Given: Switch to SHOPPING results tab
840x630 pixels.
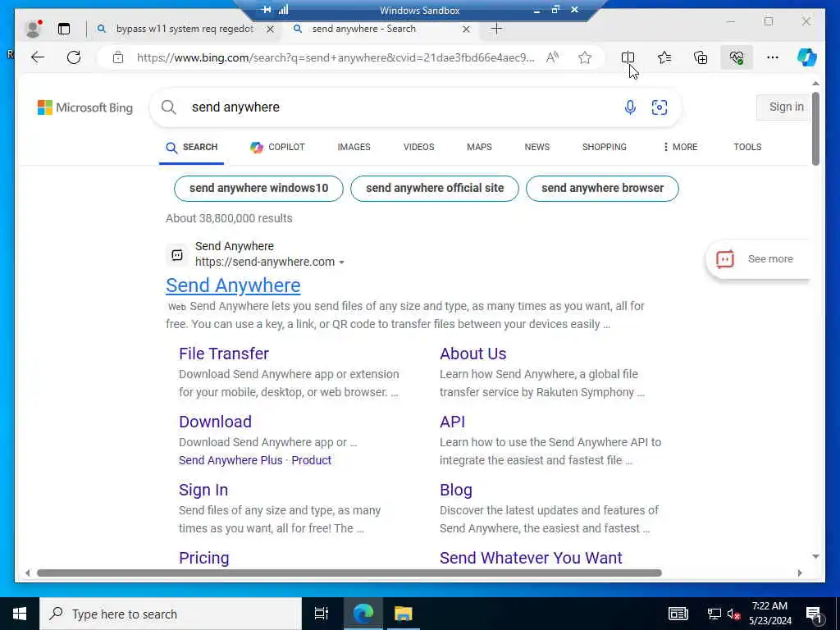Looking at the screenshot, I should (605, 147).
